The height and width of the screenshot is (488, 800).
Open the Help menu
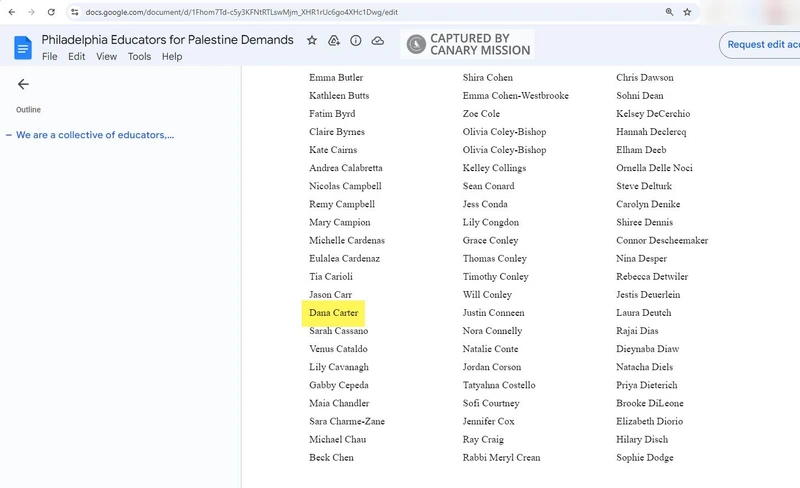pos(172,57)
